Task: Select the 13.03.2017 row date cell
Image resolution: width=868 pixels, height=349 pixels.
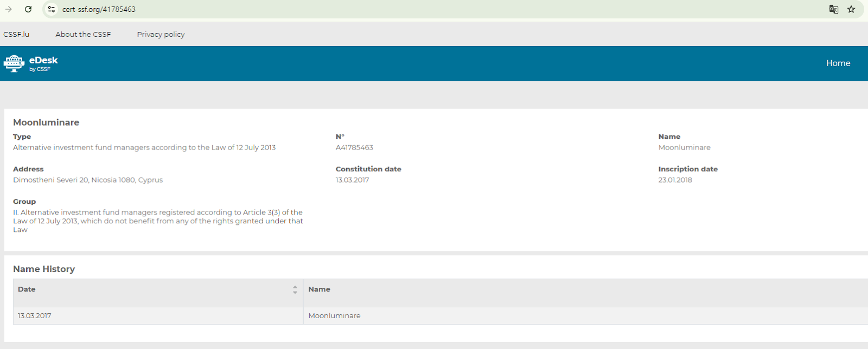Action: click(x=35, y=316)
